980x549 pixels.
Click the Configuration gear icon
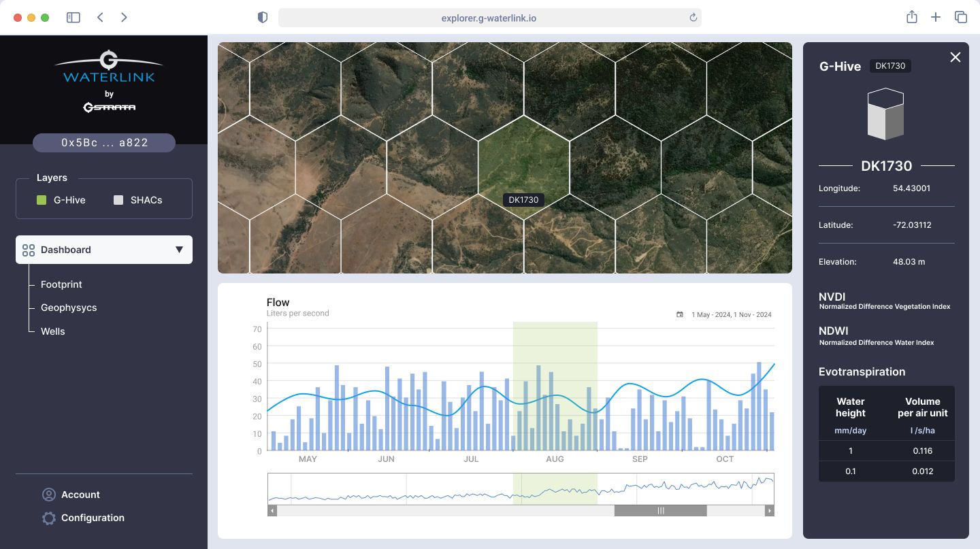48,518
